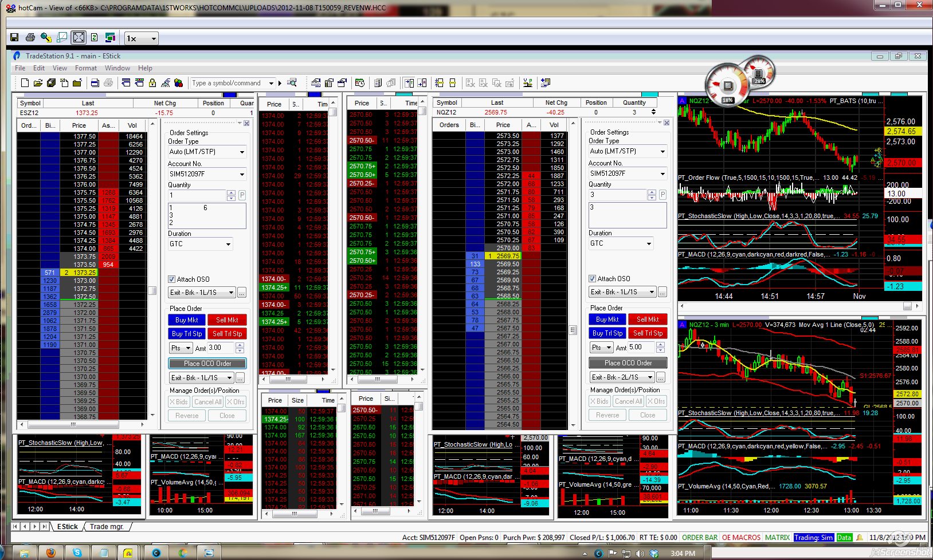Click the hotCam magnifier search icon

coord(46,38)
